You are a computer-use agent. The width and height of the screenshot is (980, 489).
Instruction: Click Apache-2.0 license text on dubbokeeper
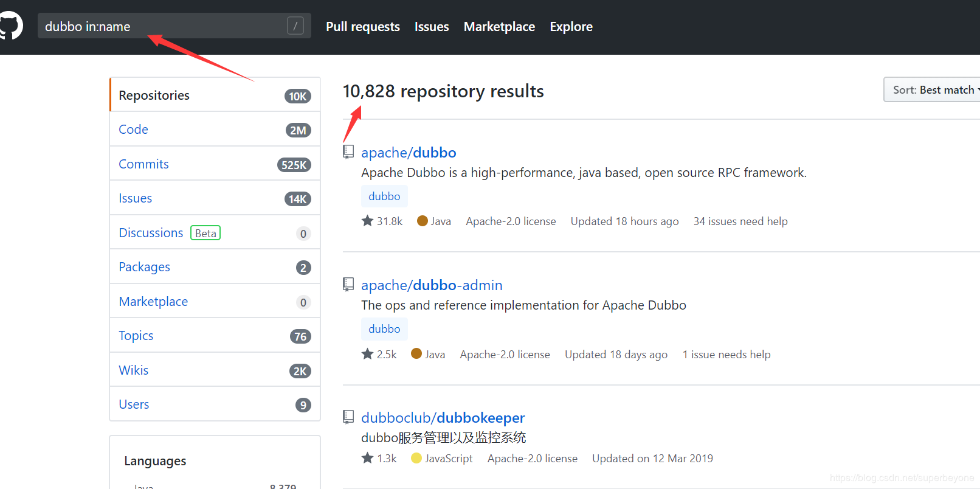[533, 459]
